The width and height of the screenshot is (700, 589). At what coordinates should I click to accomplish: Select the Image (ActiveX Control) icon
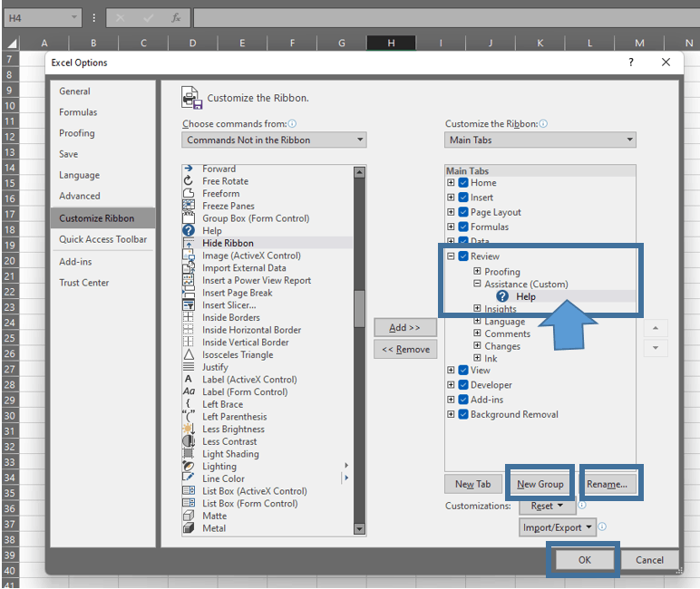pos(189,256)
